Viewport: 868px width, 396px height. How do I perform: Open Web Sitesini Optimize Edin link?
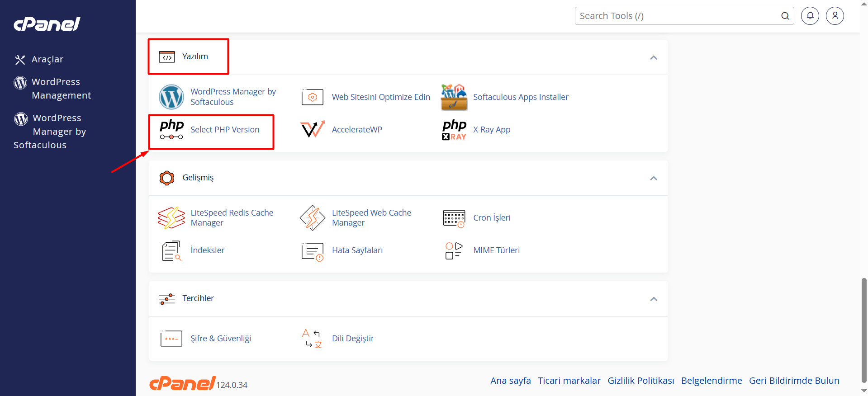pos(381,97)
